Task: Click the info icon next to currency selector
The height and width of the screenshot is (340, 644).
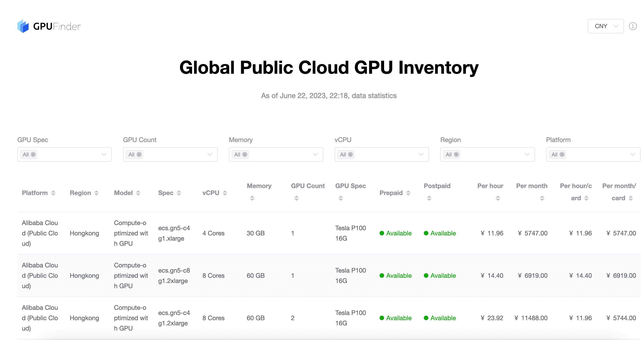Action: 632,26
